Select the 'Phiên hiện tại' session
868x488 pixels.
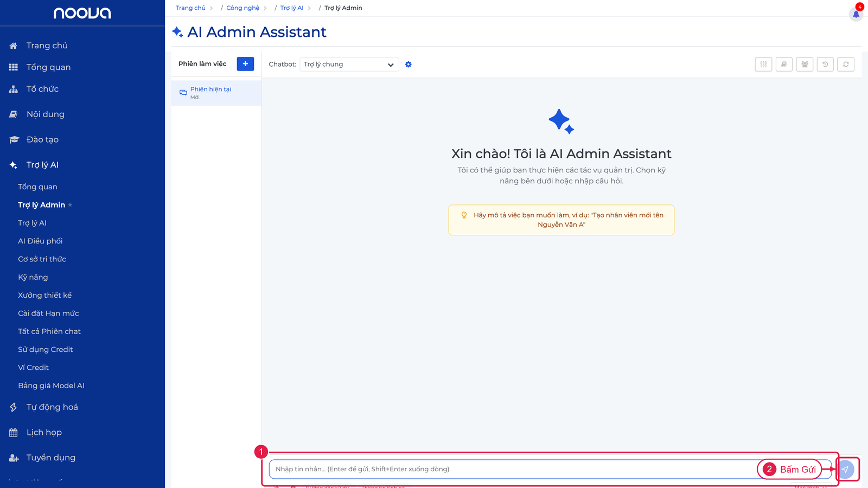tap(216, 93)
